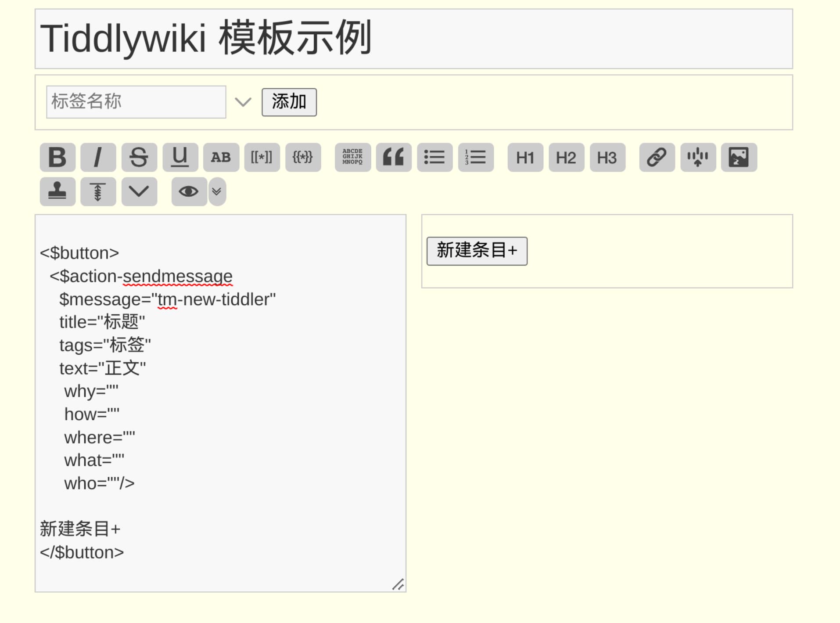The image size is (840, 623).
Task: Click the stamp snippet icon
Action: [57, 191]
